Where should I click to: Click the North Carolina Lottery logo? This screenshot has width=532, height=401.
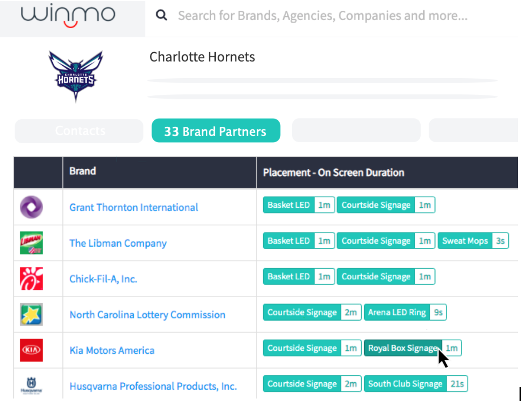pos(32,314)
